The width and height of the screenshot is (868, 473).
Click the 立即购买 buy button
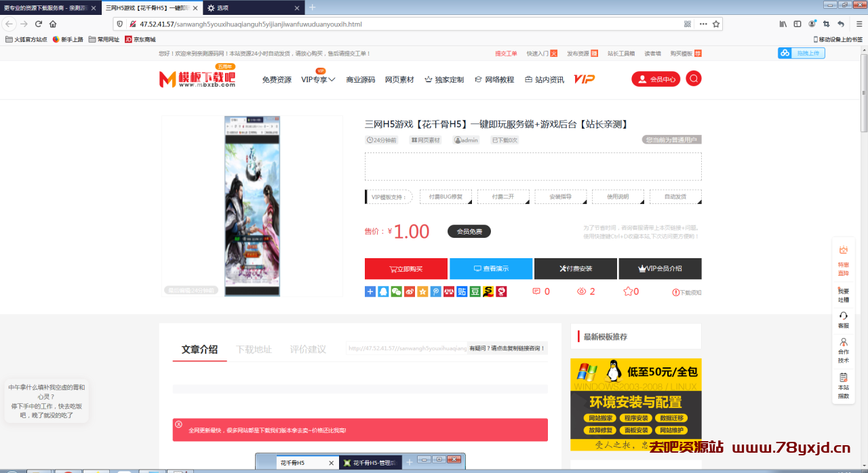[406, 268]
